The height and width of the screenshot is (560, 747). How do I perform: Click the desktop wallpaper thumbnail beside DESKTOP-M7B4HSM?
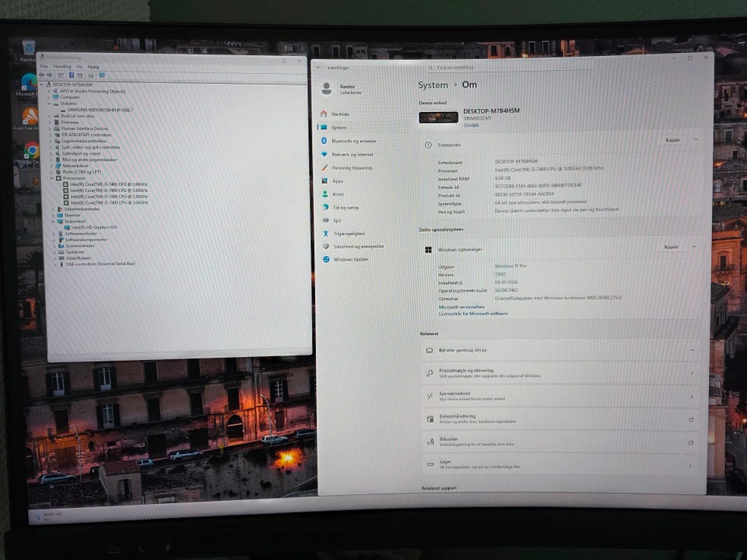coord(438,117)
